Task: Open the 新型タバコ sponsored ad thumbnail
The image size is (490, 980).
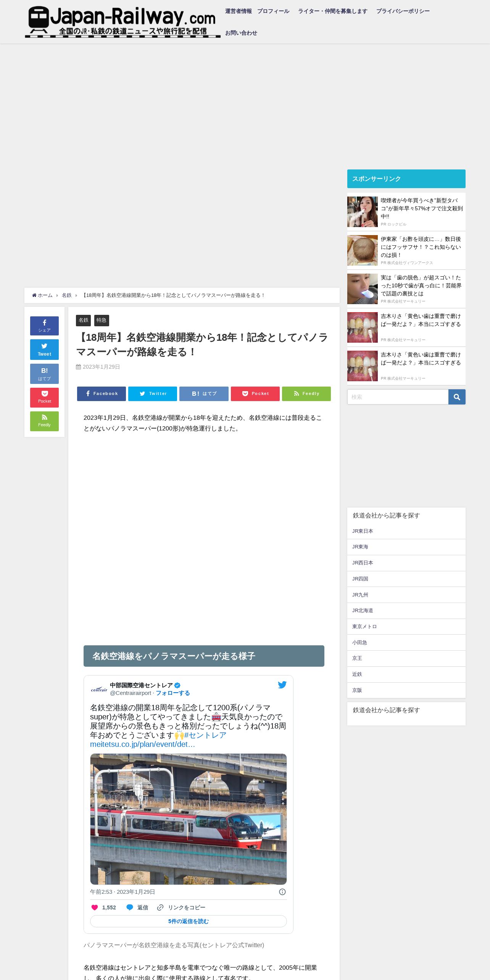Action: [363, 212]
